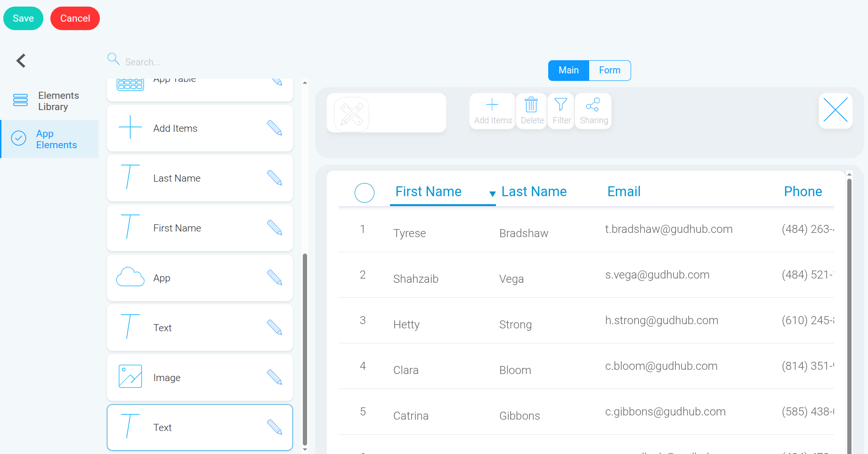Sort by the First Name column

pyautogui.click(x=429, y=191)
